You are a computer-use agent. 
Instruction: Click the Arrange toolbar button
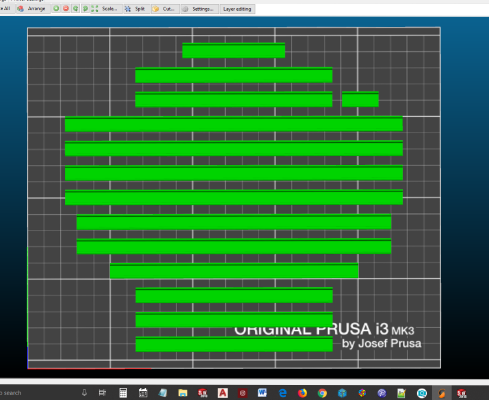tap(31, 9)
